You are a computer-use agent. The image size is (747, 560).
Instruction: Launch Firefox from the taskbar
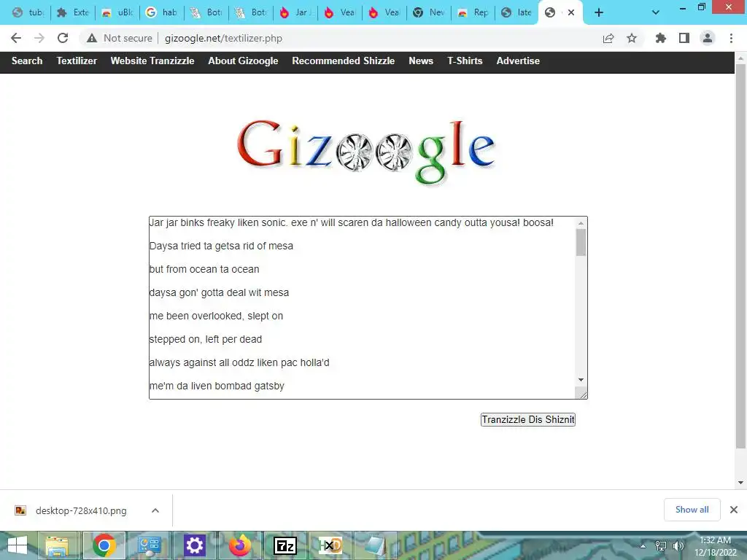pos(239,545)
